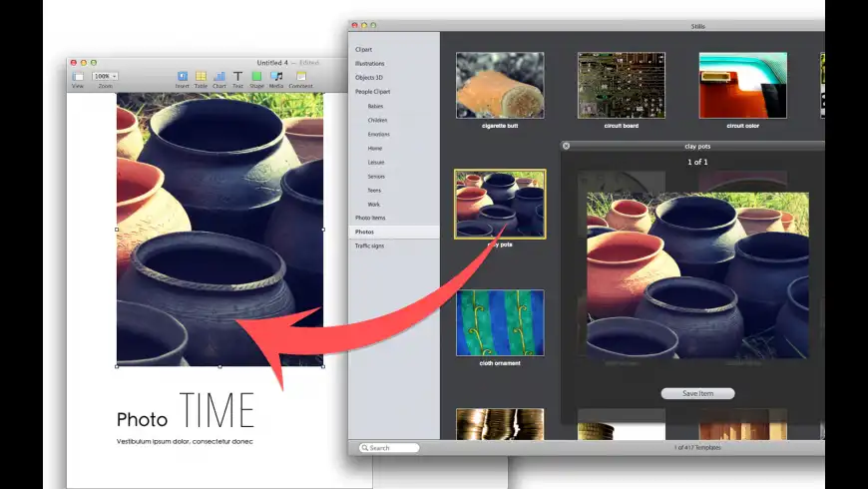868x489 pixels.
Task: Select Children subcategory
Action: coord(377,120)
